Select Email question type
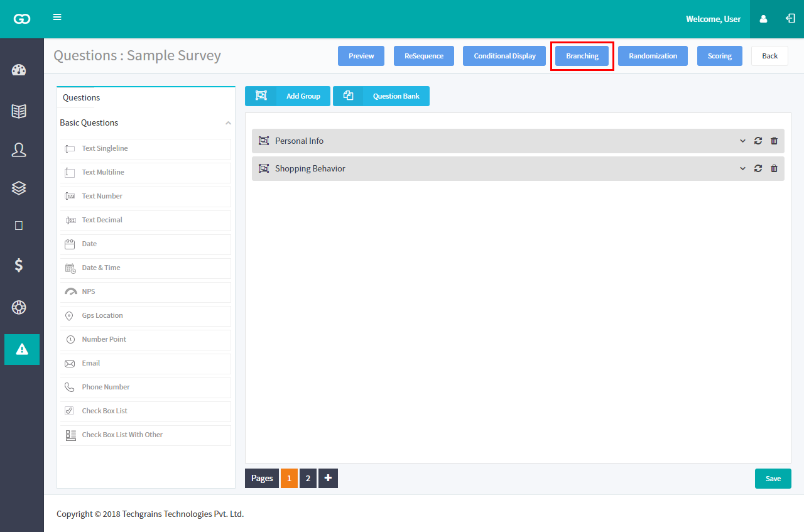The height and width of the screenshot is (532, 804). coord(146,364)
